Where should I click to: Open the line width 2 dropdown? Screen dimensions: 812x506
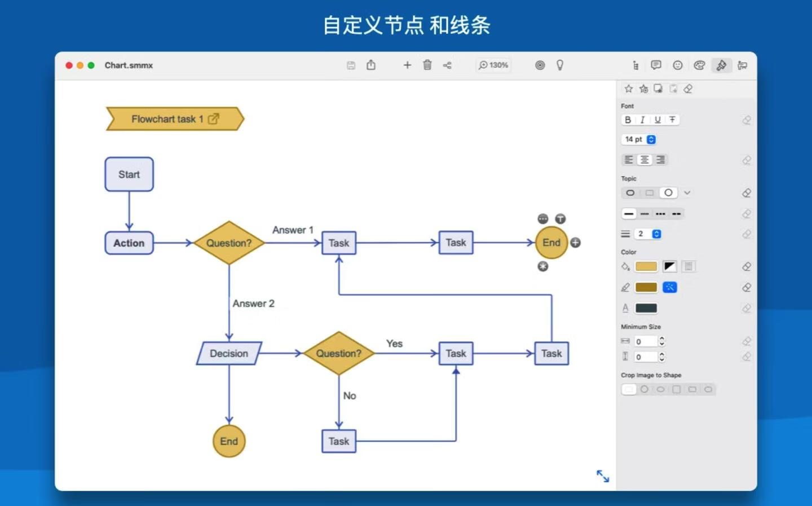648,234
